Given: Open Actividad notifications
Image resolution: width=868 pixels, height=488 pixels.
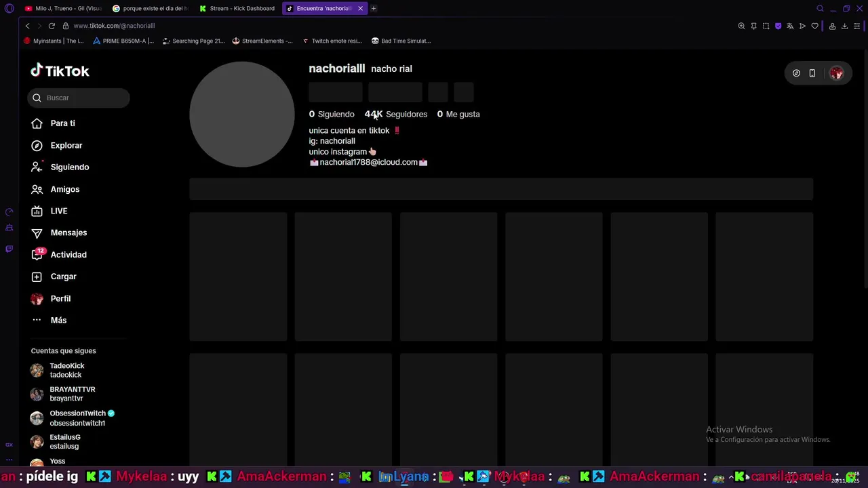Looking at the screenshot, I should coord(68,255).
